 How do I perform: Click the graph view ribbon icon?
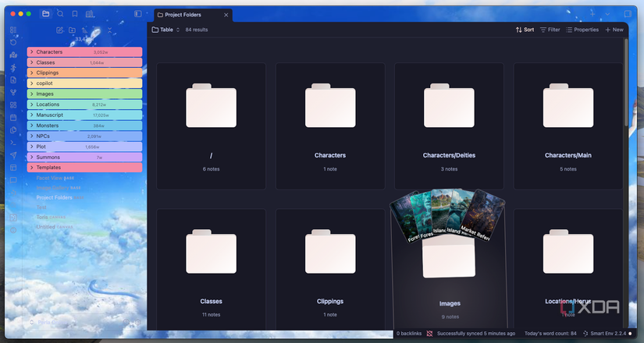pos(13,92)
